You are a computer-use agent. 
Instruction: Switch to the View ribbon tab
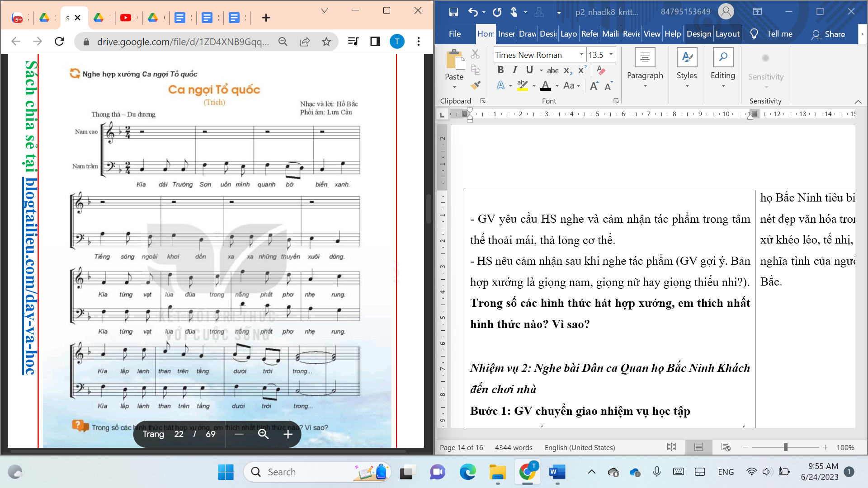point(652,34)
